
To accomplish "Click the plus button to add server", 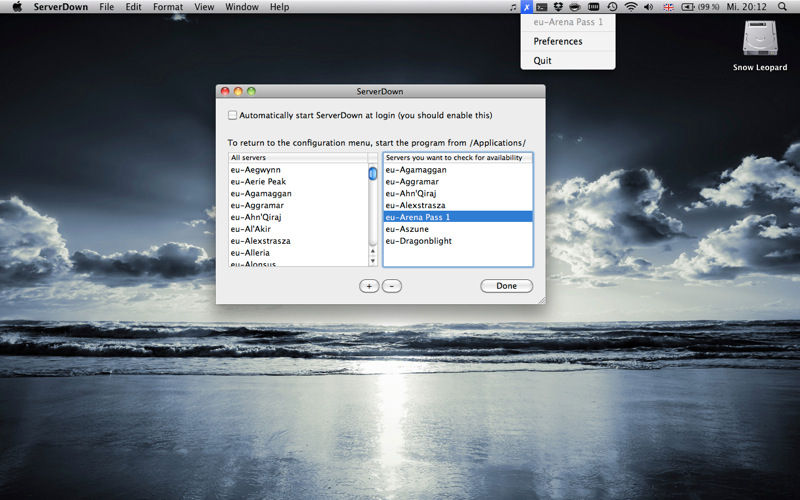I will (369, 286).
